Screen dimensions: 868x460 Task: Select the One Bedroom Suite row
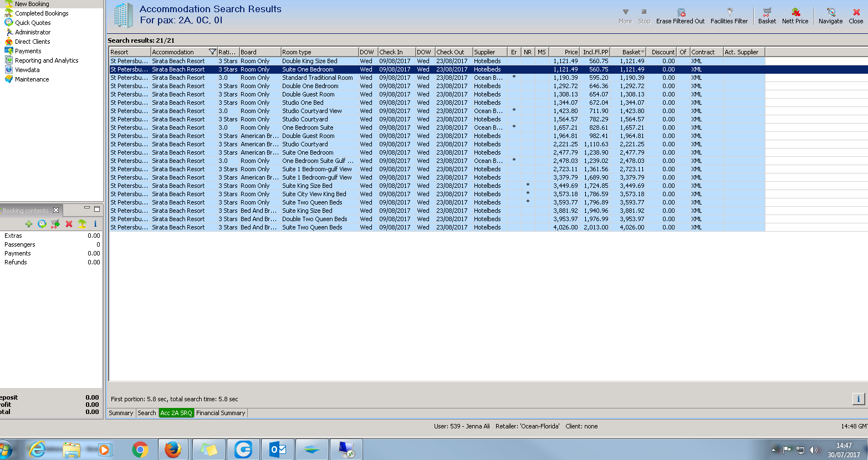pos(437,127)
